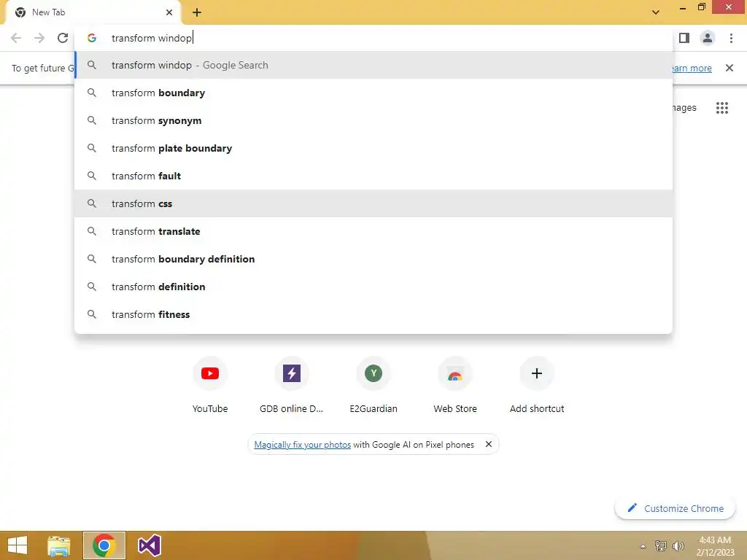Select the 'transform css' suggestion
The height and width of the screenshot is (560, 747).
tap(373, 203)
